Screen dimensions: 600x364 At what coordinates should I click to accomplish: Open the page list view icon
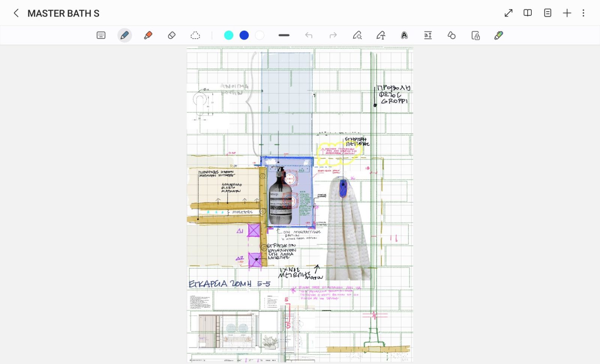(547, 13)
